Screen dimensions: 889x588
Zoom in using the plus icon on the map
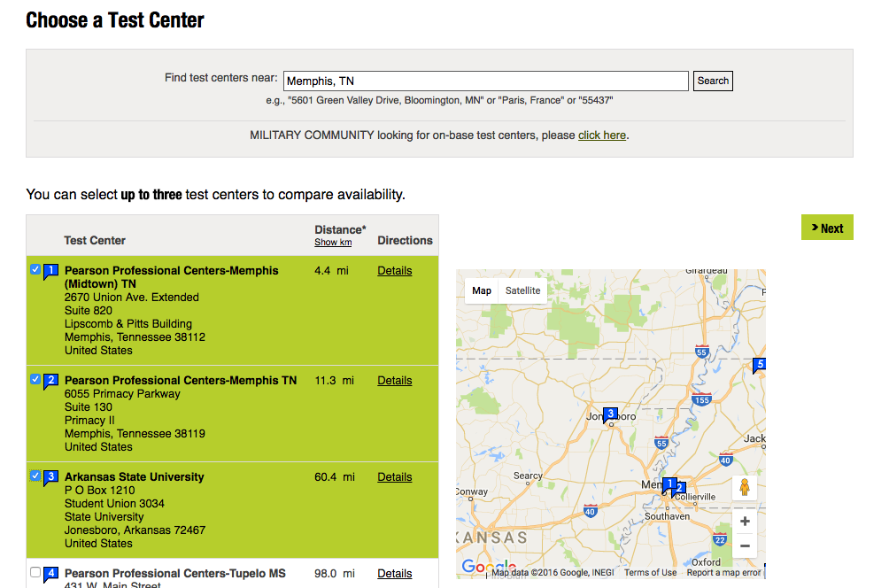click(x=744, y=521)
